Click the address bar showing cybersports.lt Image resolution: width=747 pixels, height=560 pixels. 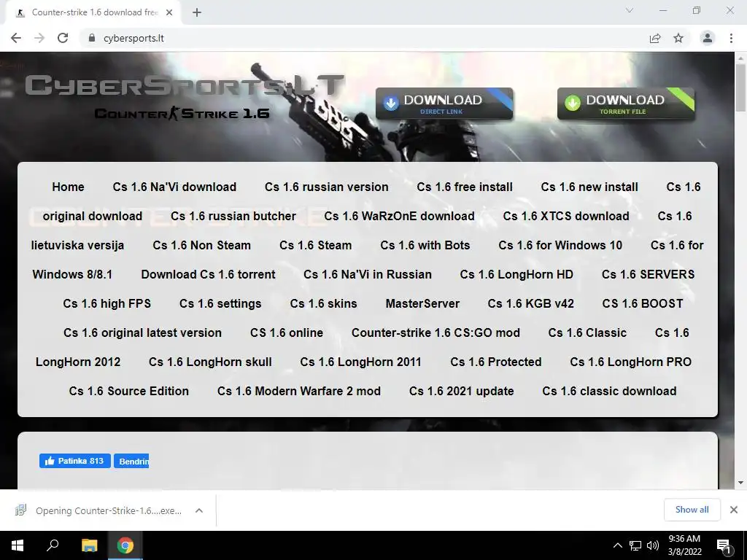(362, 38)
